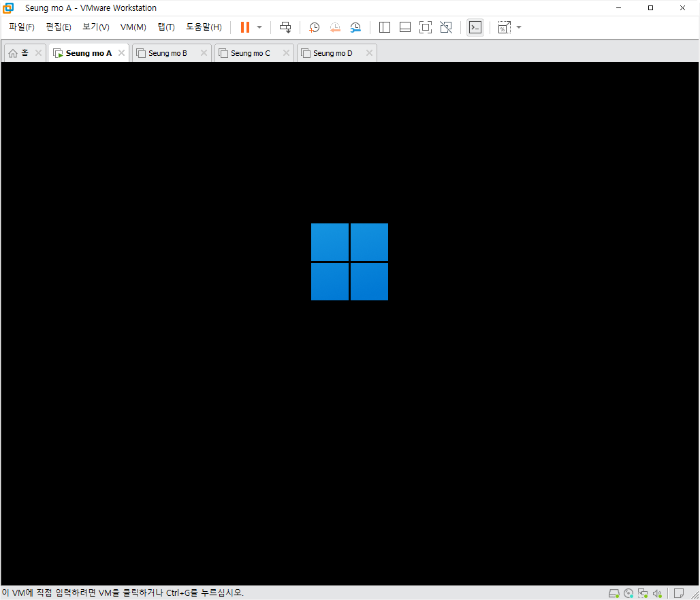Click the CD/DVD drive status icon
Image resolution: width=700 pixels, height=600 pixels.
click(x=629, y=593)
